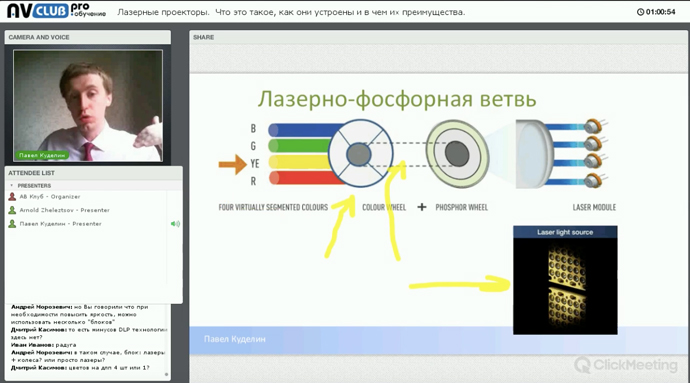Click Павел Куделин footer name on slide
This screenshot has height=383, width=690.
(x=235, y=339)
